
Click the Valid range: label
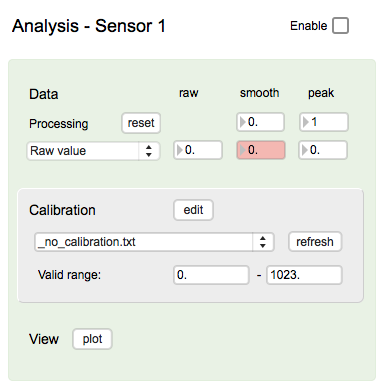[x=69, y=275]
